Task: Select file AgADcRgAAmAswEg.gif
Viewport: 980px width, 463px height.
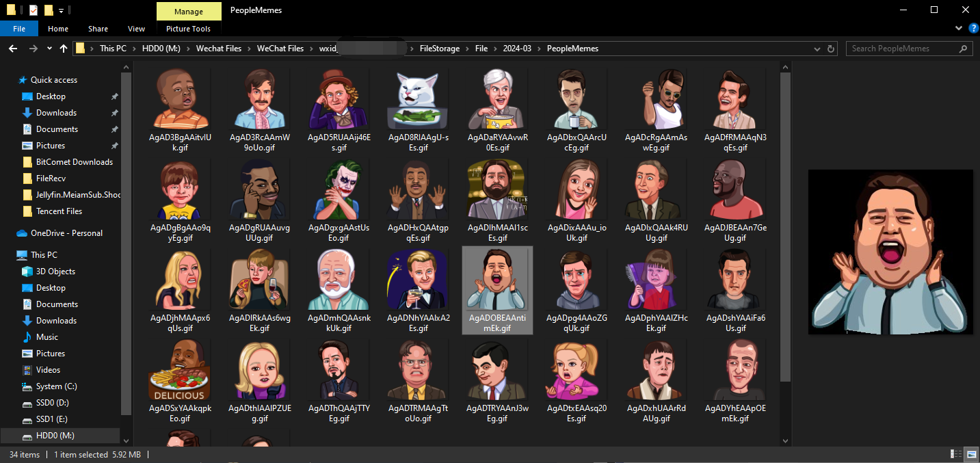Action: [x=656, y=109]
